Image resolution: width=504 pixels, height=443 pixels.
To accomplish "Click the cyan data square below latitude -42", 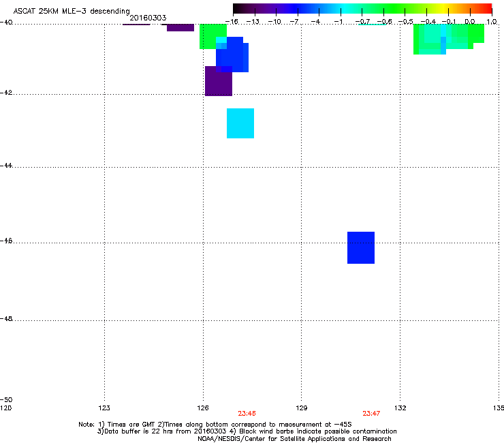I will tap(240, 123).
